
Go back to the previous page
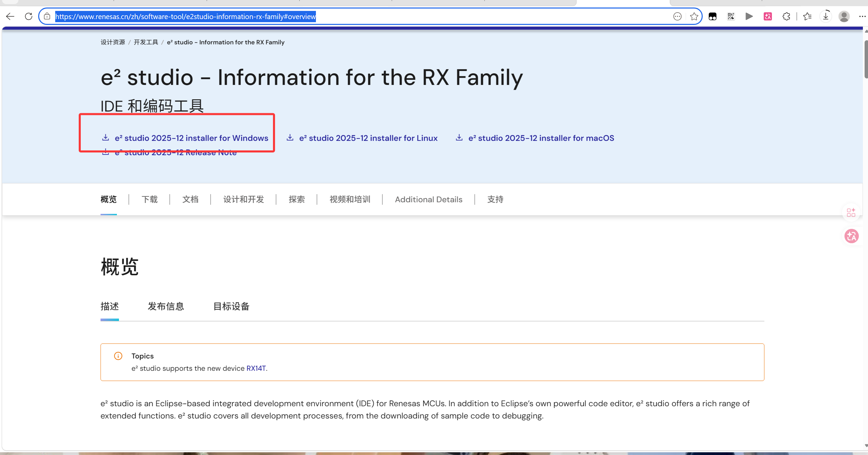[x=10, y=16]
